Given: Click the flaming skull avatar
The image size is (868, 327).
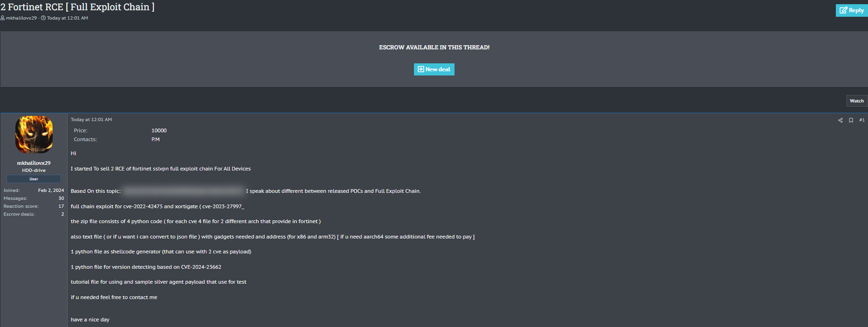Looking at the screenshot, I should coord(34,135).
